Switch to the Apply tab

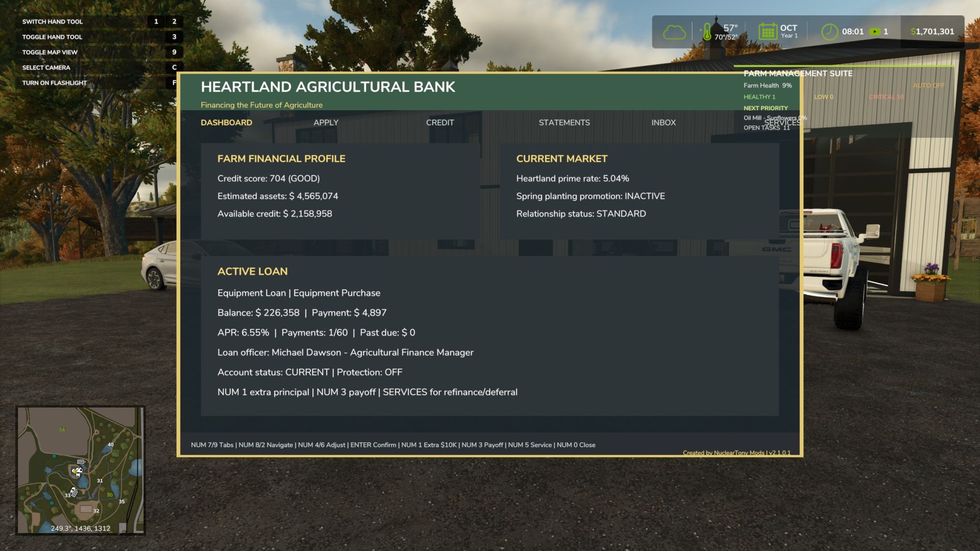click(x=326, y=122)
